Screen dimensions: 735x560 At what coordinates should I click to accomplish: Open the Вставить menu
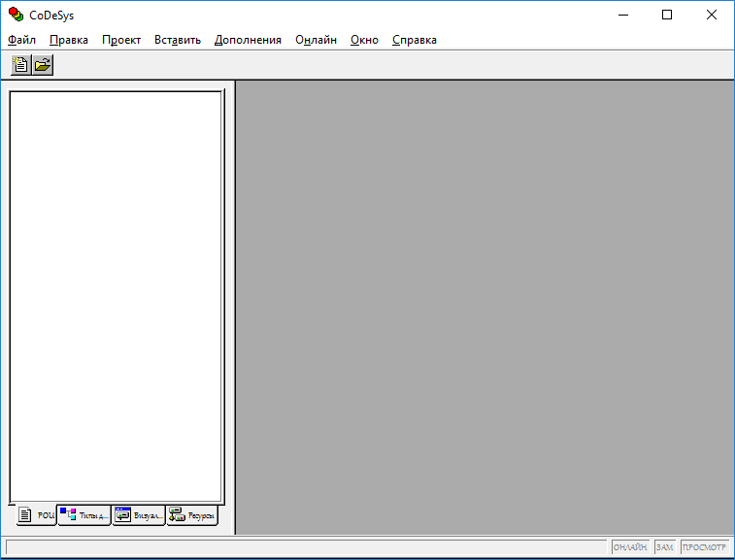click(178, 40)
